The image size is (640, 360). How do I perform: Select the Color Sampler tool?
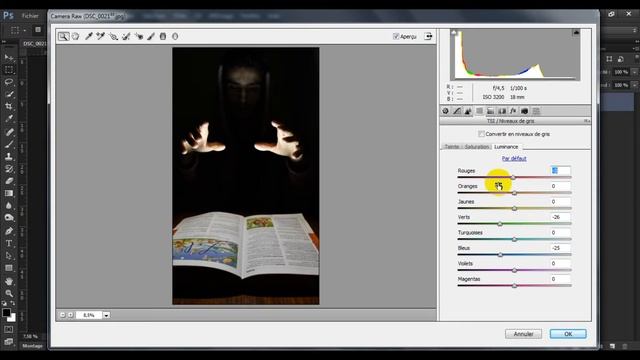point(100,36)
